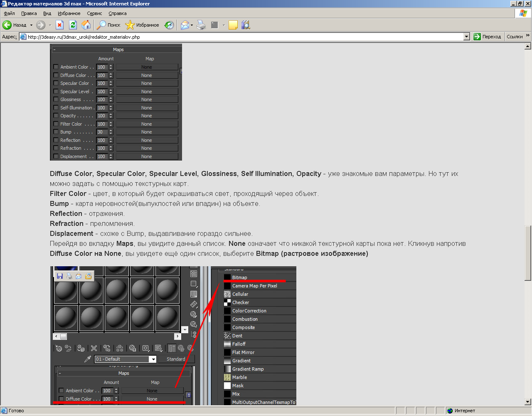Click the lock icon beside the Ambient None button
Image resolution: width=532 pixels, height=416 pixels.
coord(188,395)
